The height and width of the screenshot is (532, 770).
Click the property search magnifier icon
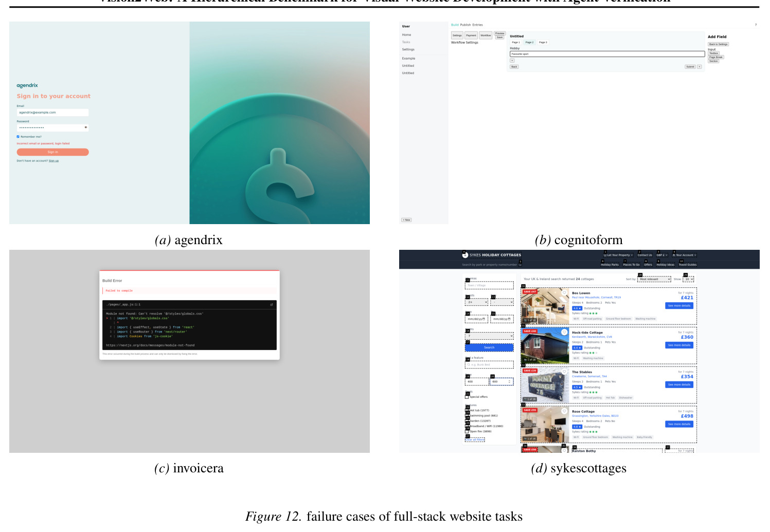coord(520,265)
